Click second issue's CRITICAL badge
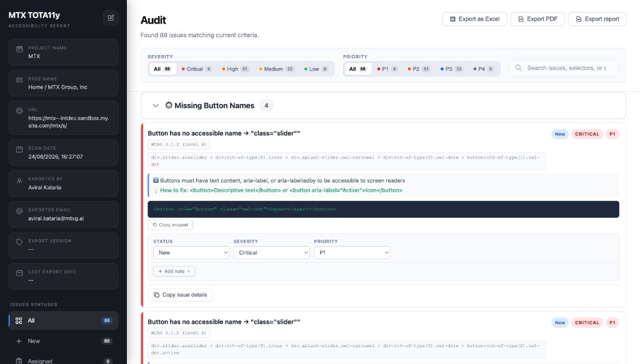This screenshot has height=364, width=640. 587,322
